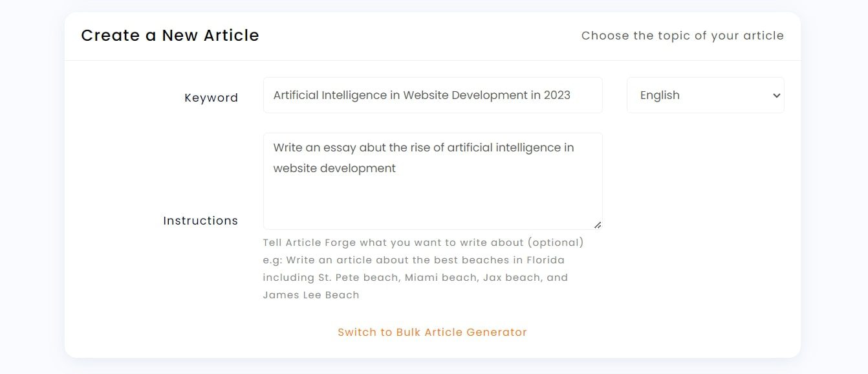Image resolution: width=868 pixels, height=374 pixels.
Task: Click the "Instructions" field label
Action: pyautogui.click(x=201, y=221)
